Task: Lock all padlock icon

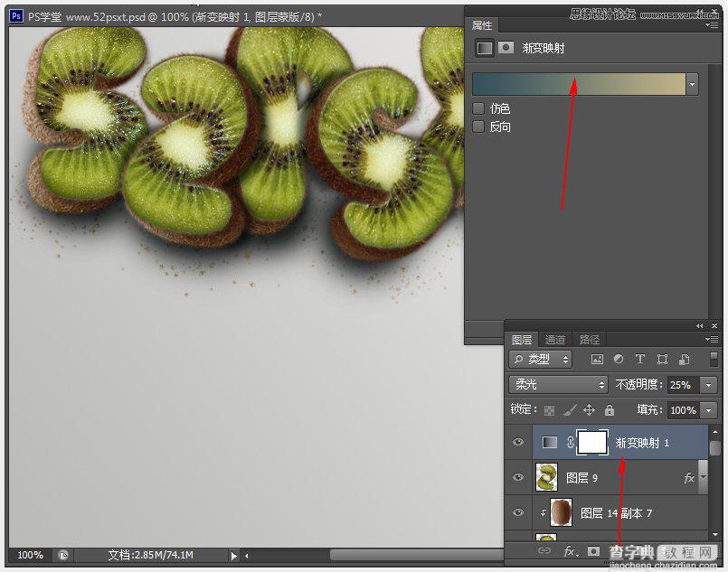Action: click(x=610, y=409)
